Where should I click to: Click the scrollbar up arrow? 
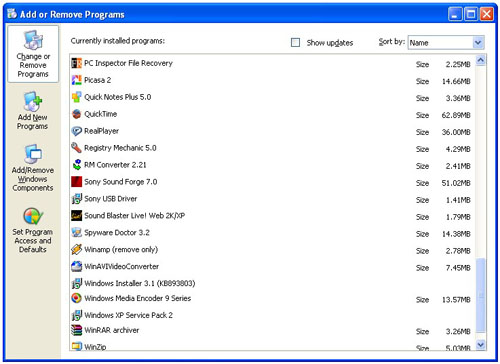click(481, 60)
